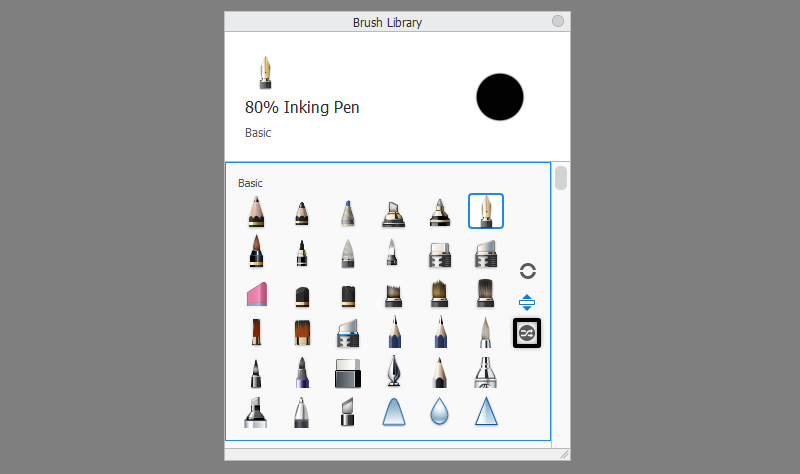
Task: Click the black brush stamp preview circle
Action: tap(499, 97)
